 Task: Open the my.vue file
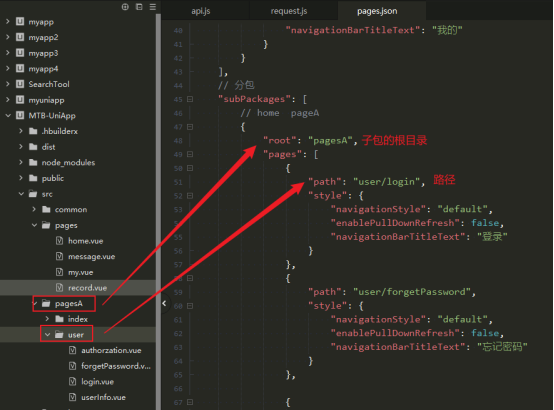click(x=81, y=273)
